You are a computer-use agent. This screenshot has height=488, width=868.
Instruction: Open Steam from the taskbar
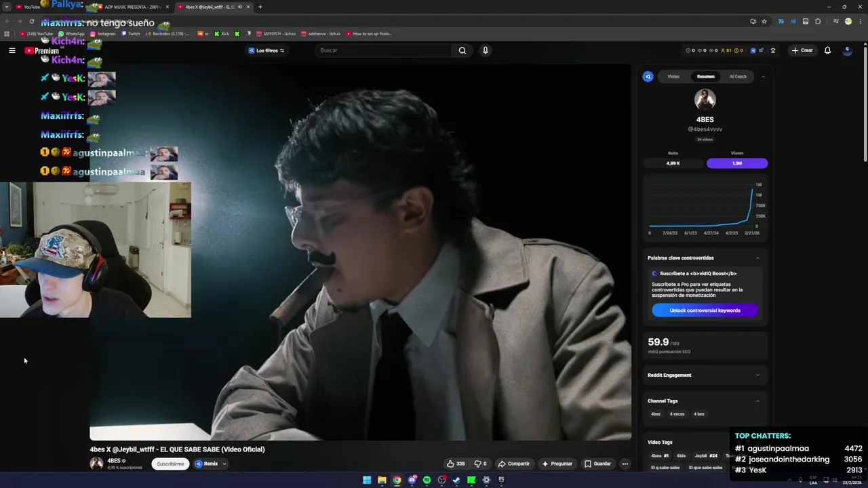point(456,480)
